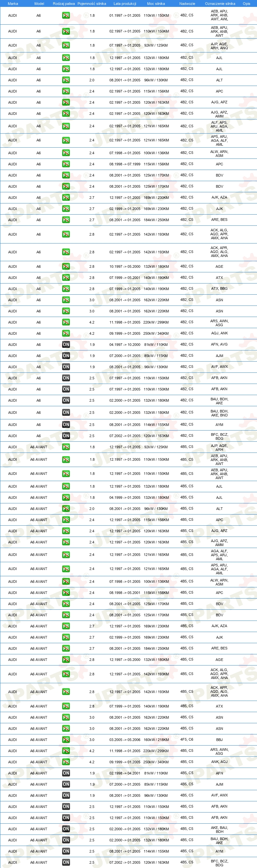Click ON diesel icon in A6 1.9 AFN, AVG row
Viewport: 257px width, 868px height.
point(66,344)
